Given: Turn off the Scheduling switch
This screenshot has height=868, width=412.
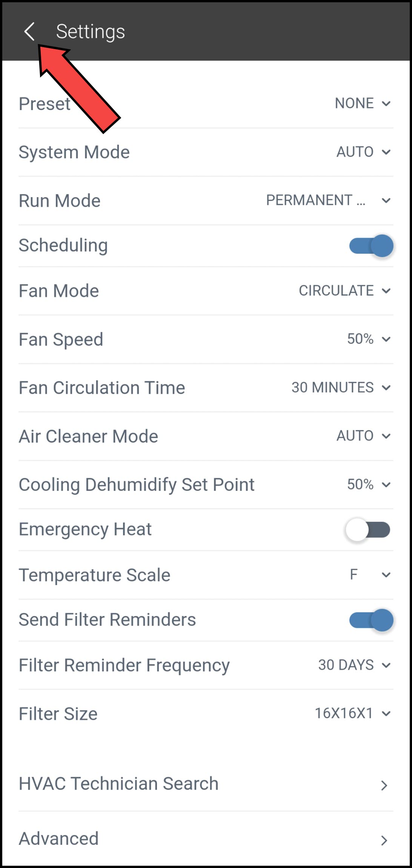Looking at the screenshot, I should (x=371, y=246).
